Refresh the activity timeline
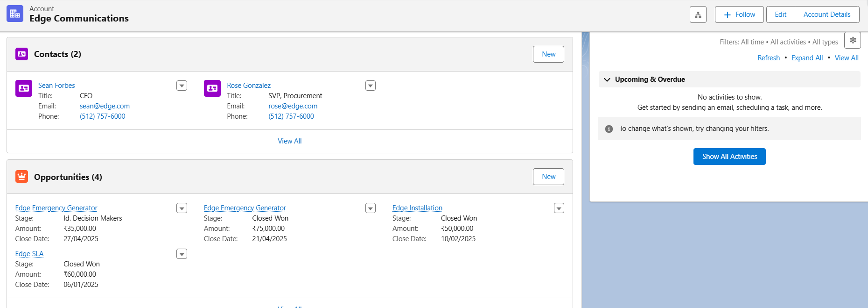The width and height of the screenshot is (868, 308). 769,58
